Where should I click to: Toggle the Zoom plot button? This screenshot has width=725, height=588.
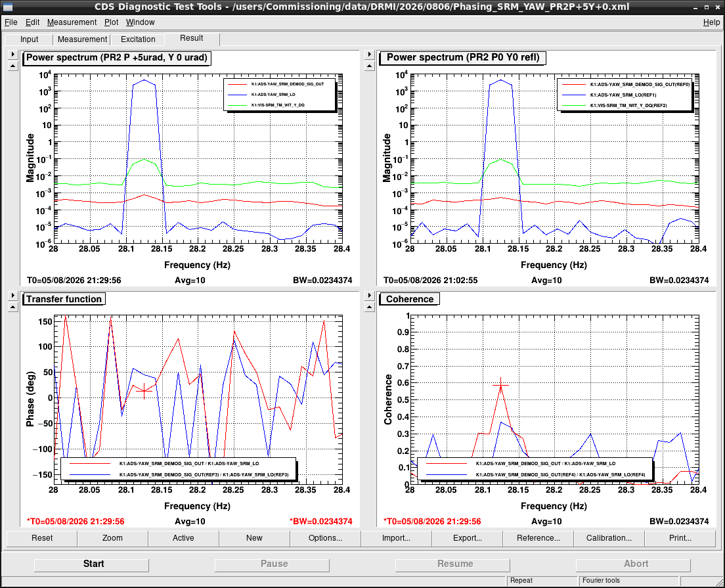112,538
